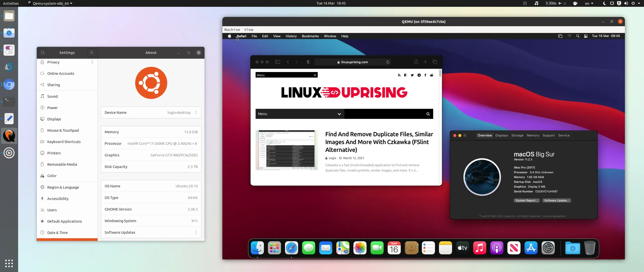The image size is (644, 272).
Task: Click Safari privacy shield icon
Action: point(308,62)
